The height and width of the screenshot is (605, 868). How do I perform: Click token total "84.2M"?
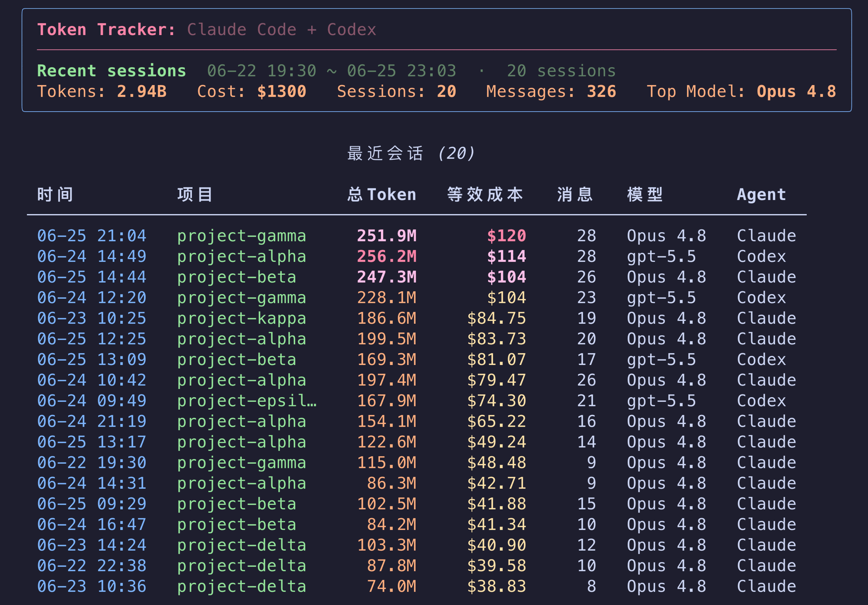point(391,524)
